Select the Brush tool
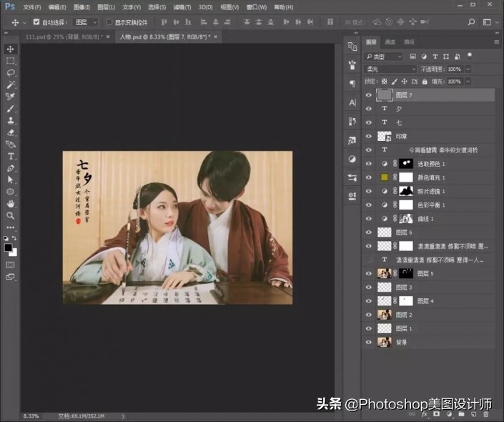Viewport: 504px width, 422px height. tap(10, 109)
